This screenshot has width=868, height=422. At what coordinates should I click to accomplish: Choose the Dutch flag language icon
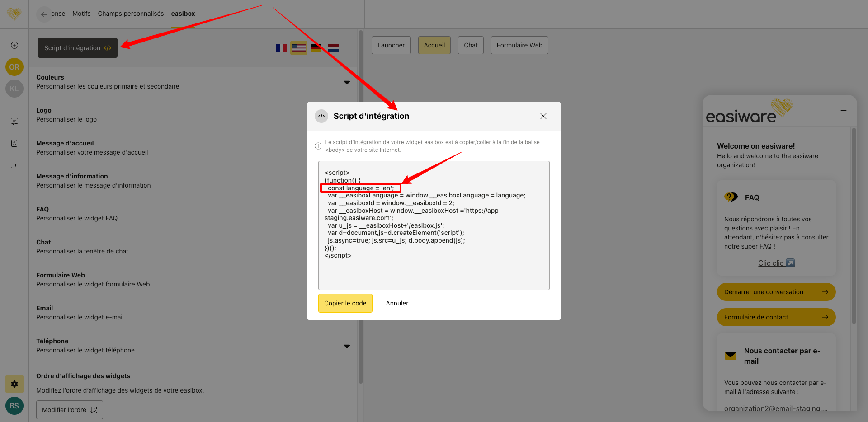pos(333,48)
